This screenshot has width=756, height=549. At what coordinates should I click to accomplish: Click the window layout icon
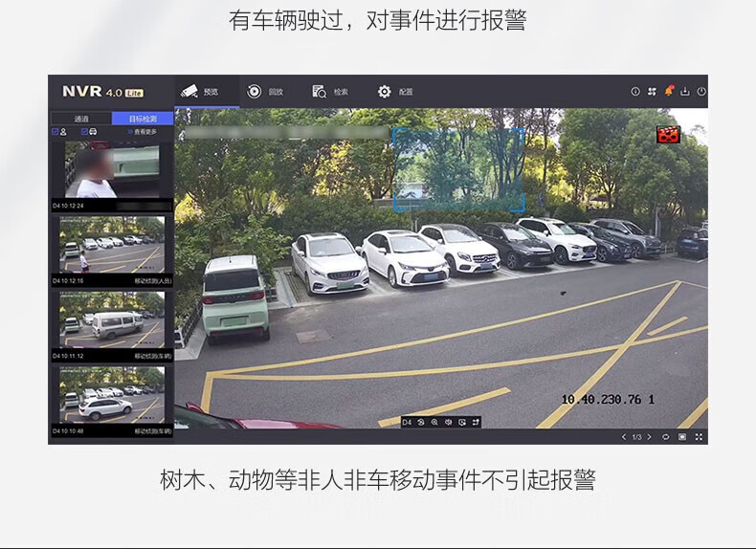tap(682, 437)
